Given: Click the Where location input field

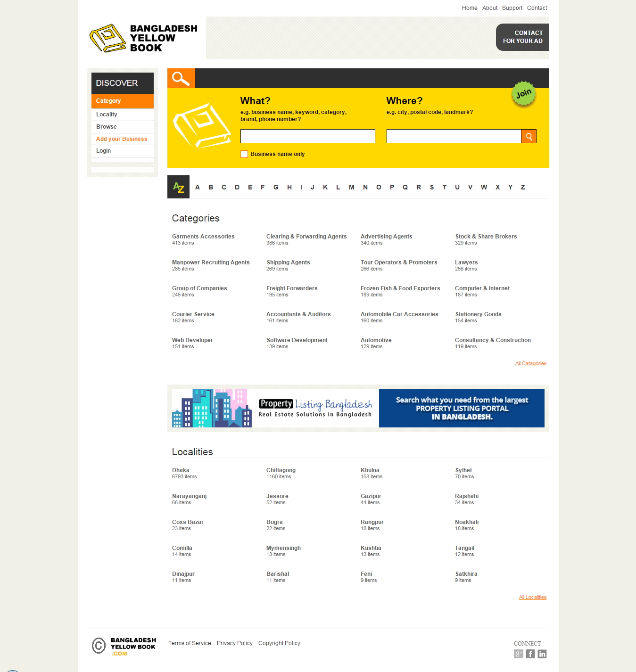Looking at the screenshot, I should pos(454,136).
